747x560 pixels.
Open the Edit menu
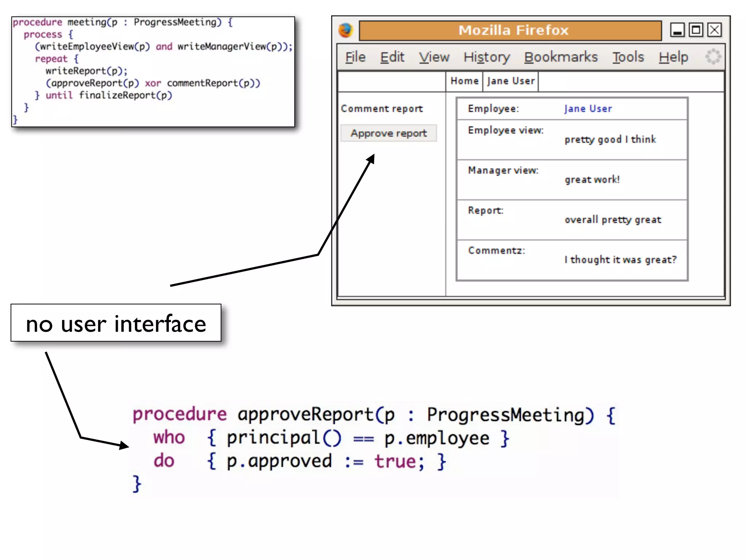pos(392,57)
